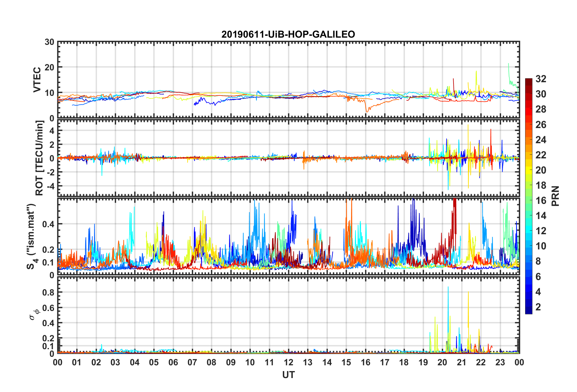This screenshot has height=392, width=577.
Task: Click x-axis tick label 18
Action: 404,362
